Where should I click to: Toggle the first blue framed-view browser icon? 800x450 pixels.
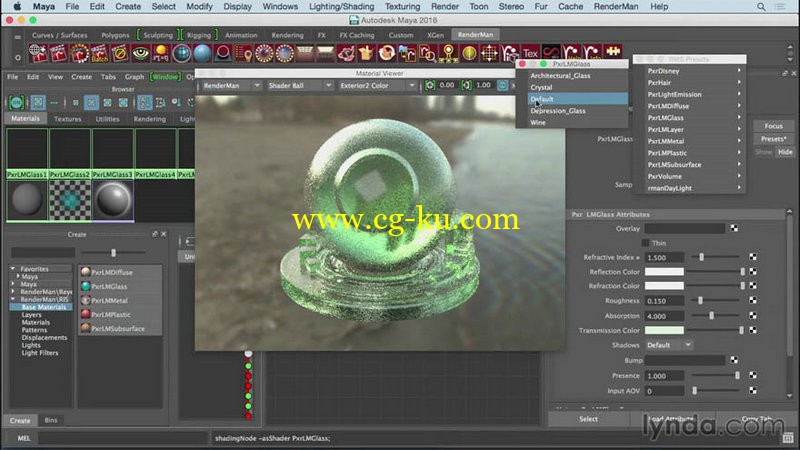[38, 103]
